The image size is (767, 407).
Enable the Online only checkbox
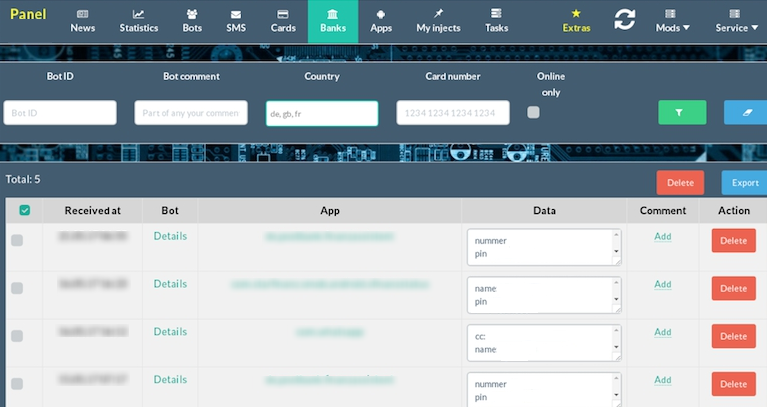click(x=534, y=113)
